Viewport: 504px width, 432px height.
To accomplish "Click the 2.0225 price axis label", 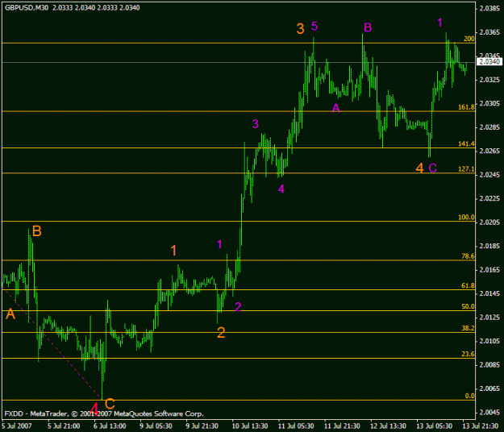I will tap(489, 198).
